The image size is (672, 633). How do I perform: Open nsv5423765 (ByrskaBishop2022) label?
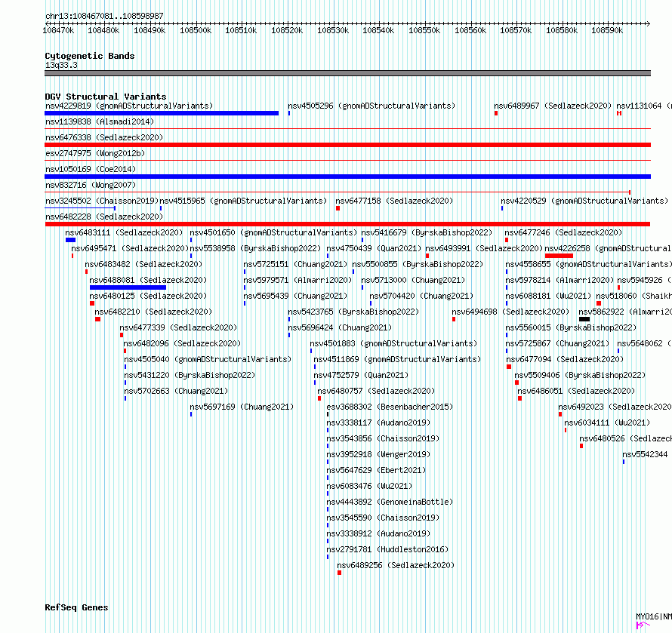353,312
